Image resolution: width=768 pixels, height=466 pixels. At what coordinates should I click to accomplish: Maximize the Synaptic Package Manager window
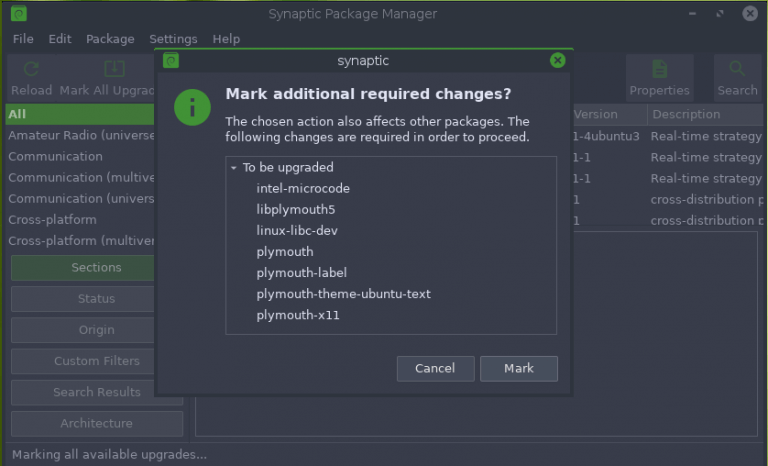coord(720,14)
